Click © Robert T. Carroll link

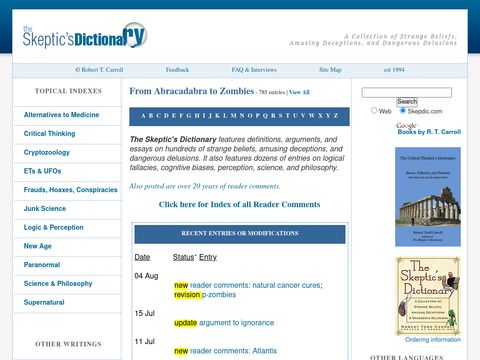(99, 70)
